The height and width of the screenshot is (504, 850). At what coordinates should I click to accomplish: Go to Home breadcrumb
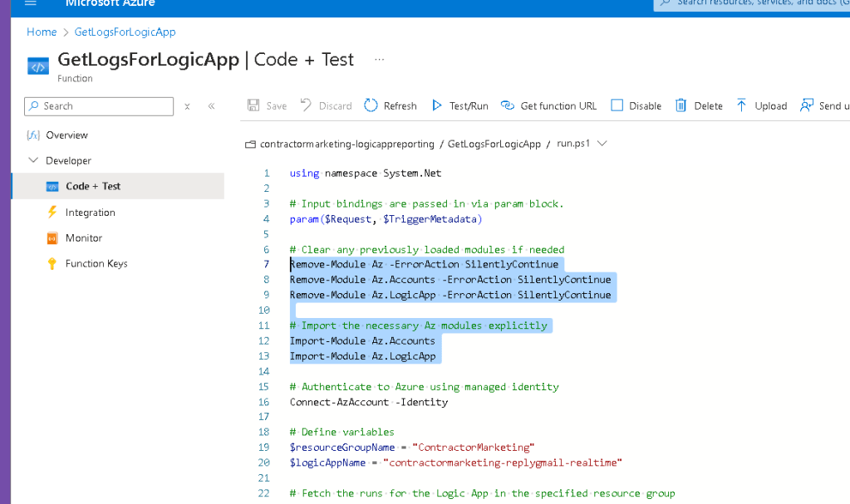tap(42, 32)
